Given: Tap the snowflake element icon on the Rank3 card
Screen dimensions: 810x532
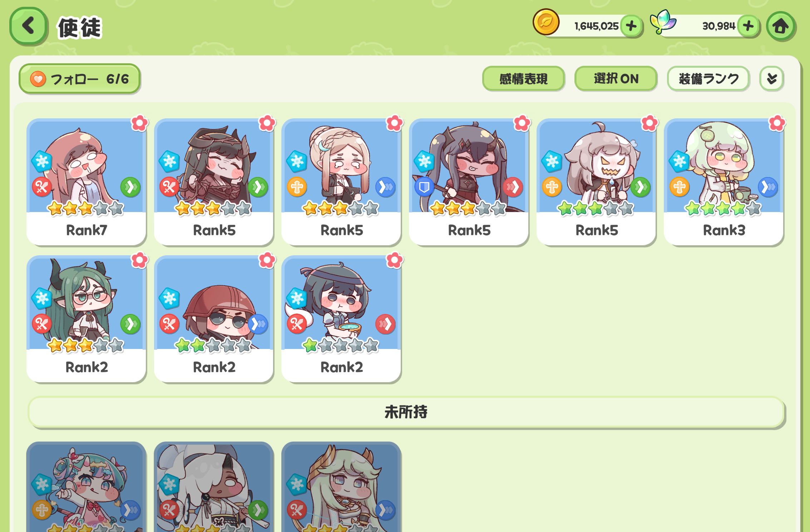Looking at the screenshot, I should point(679,161).
